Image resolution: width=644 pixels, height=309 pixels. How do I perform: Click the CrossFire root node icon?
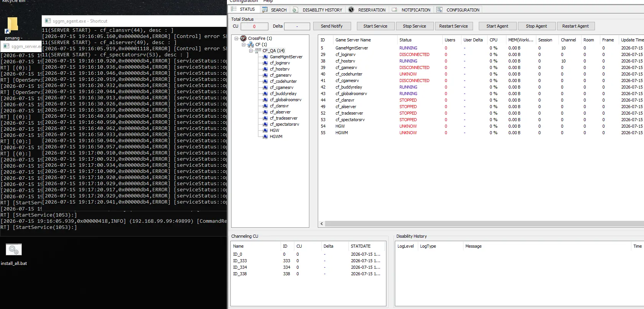click(x=243, y=38)
